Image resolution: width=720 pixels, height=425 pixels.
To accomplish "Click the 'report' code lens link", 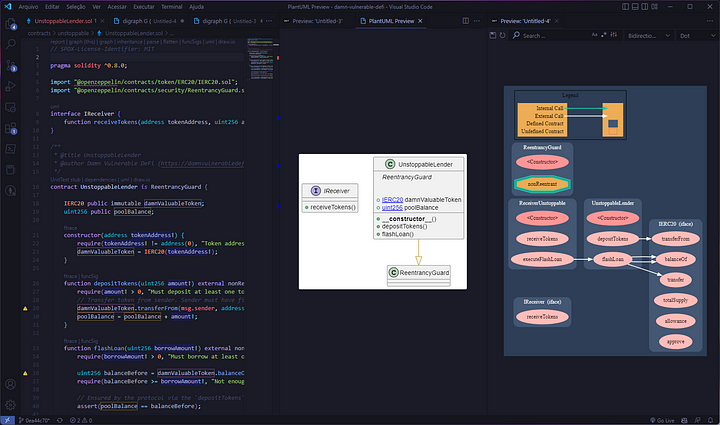I will click(x=57, y=42).
